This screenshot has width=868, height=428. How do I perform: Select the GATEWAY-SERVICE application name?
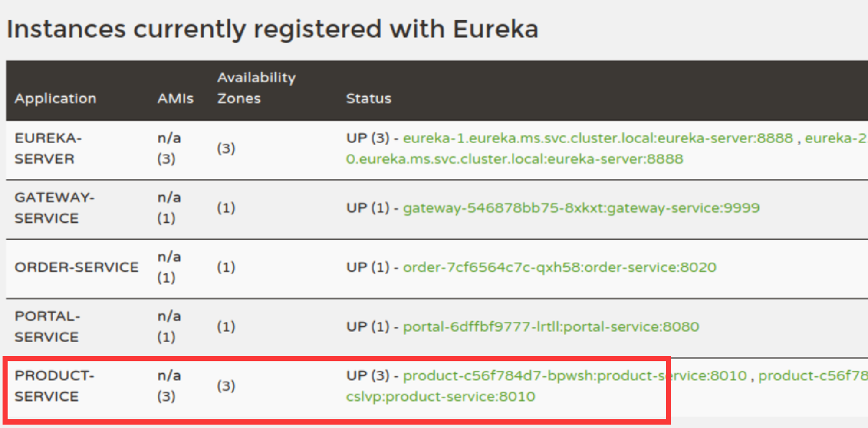[x=54, y=208]
